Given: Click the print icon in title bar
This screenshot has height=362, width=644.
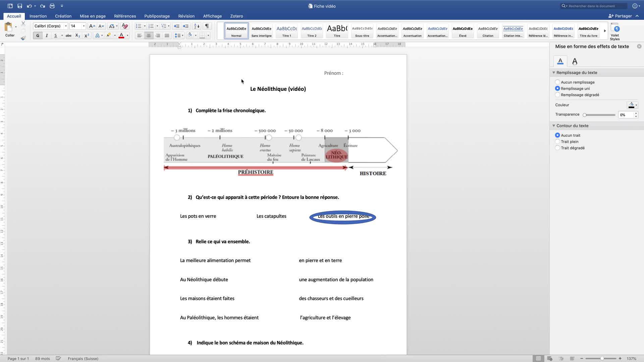Looking at the screenshot, I should point(52,6).
